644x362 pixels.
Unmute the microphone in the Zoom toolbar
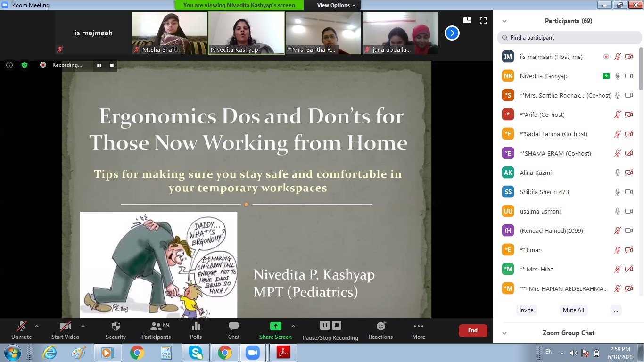tap(21, 330)
